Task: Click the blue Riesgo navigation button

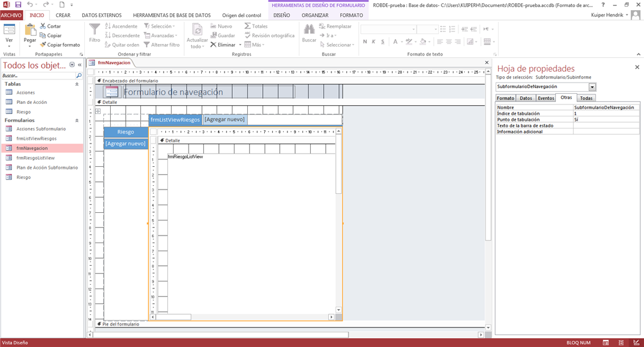Action: click(126, 132)
